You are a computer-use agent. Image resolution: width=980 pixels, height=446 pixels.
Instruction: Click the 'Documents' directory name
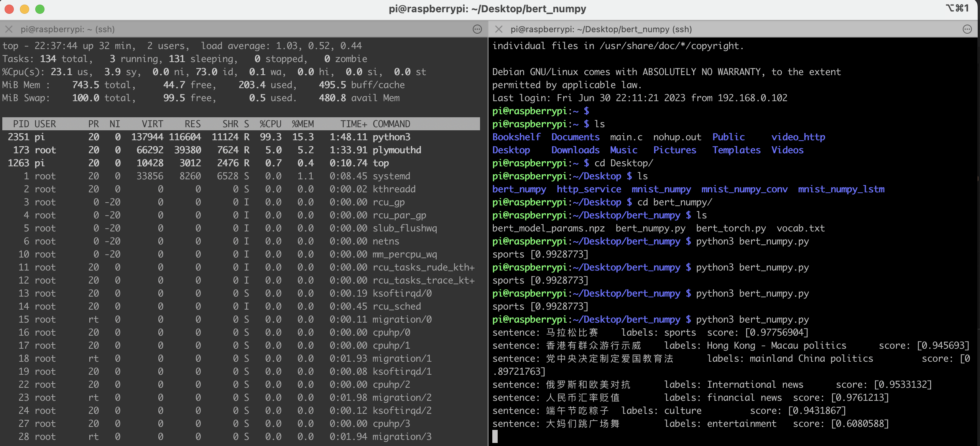[576, 137]
